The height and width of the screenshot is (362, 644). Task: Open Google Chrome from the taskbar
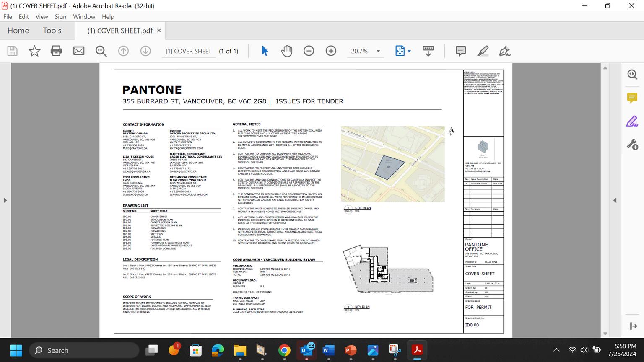coord(284,350)
